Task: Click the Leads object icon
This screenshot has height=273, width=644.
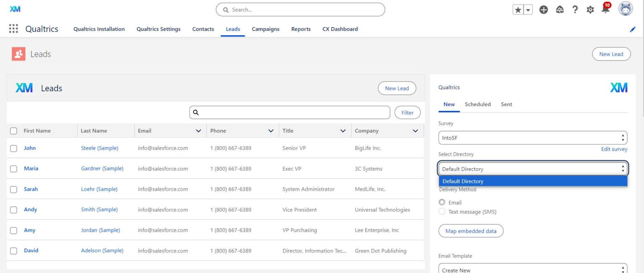Action: pos(18,54)
